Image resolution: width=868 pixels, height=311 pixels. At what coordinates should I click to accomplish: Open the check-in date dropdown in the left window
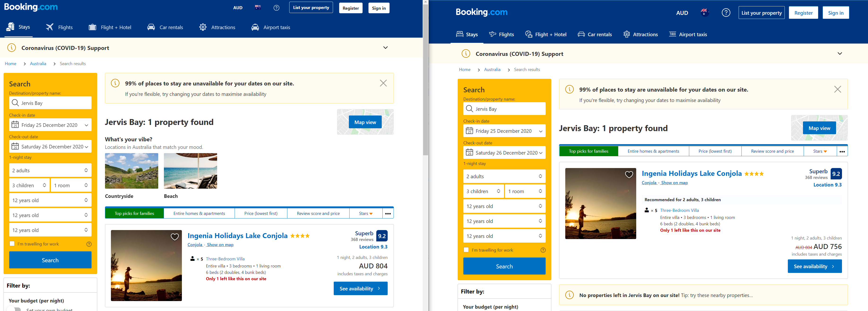click(x=50, y=125)
